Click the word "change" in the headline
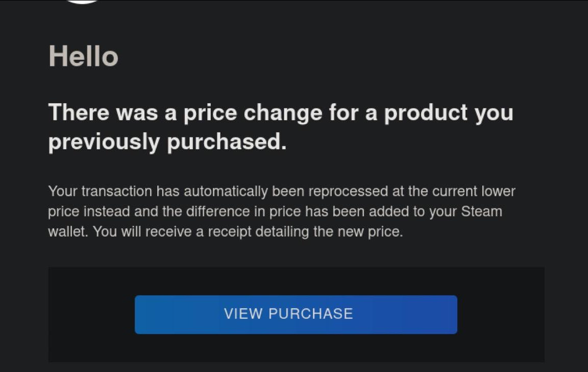 click(283, 112)
